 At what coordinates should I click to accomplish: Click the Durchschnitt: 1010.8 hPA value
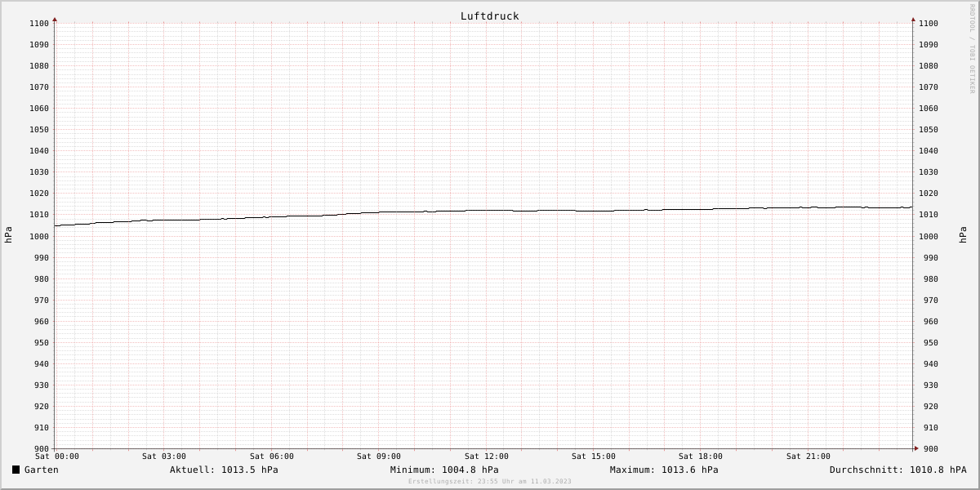pos(898,470)
